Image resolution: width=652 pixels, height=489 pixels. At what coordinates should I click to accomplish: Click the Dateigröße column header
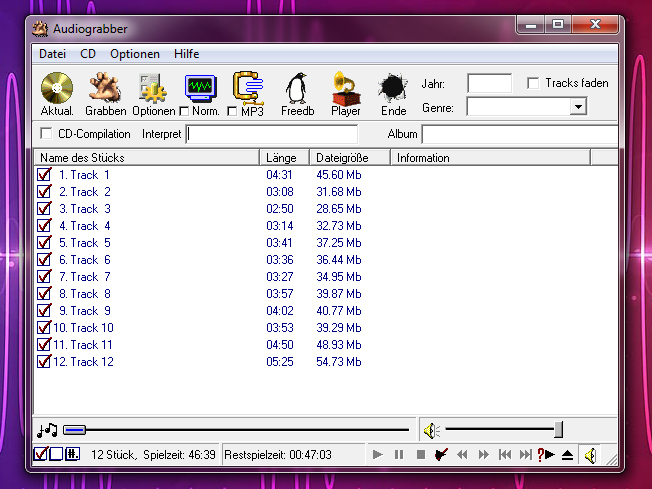pos(349,157)
